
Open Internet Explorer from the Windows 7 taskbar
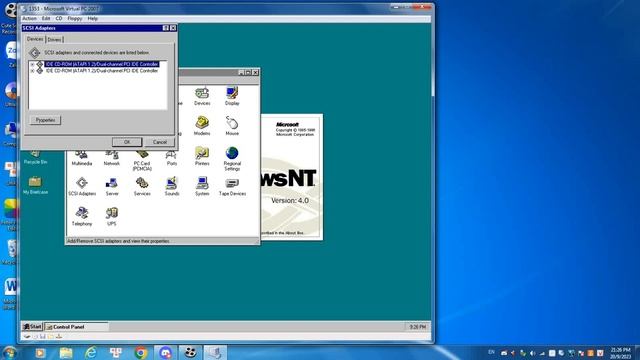point(91,352)
